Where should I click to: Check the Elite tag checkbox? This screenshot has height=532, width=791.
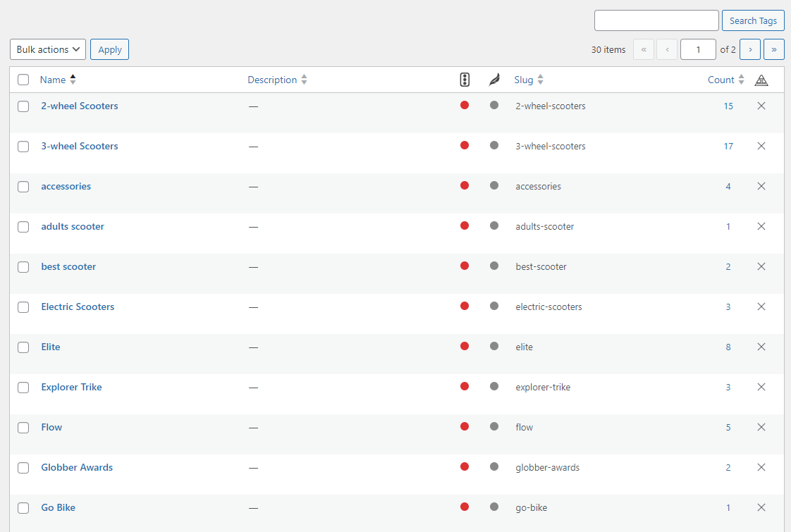pos(23,347)
